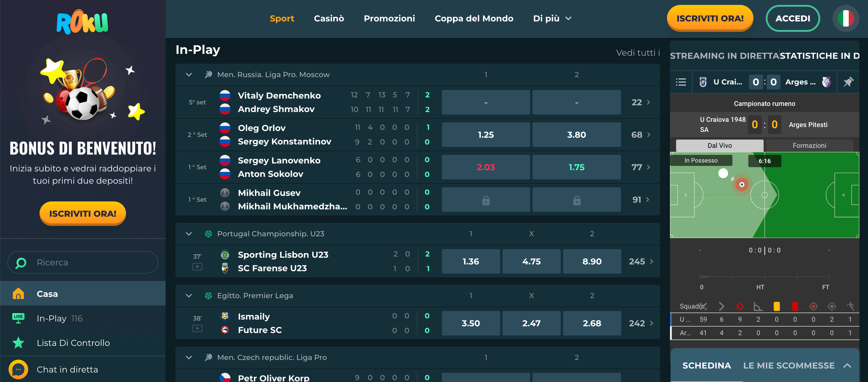
Task: Start Chat in diretta via chat bubble icon
Action: pos(18,369)
